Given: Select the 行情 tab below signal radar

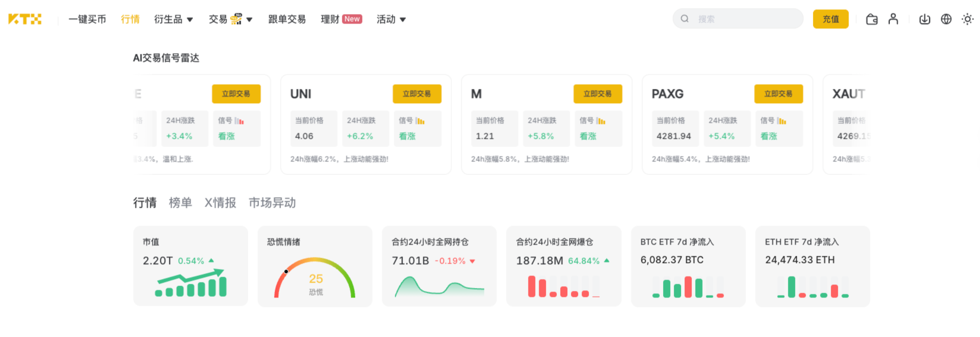Looking at the screenshot, I should pyautogui.click(x=145, y=202).
